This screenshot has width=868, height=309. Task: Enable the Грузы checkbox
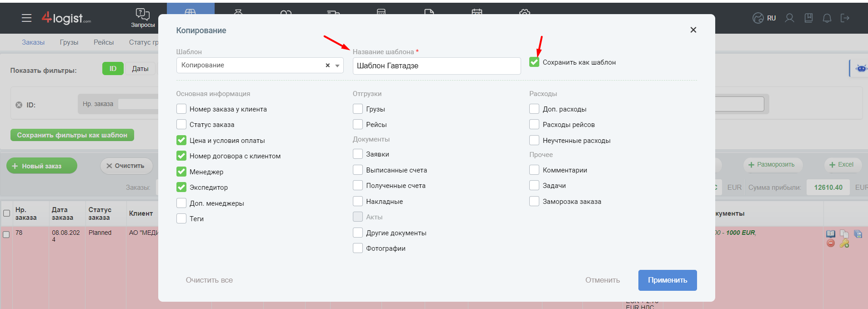pyautogui.click(x=358, y=109)
